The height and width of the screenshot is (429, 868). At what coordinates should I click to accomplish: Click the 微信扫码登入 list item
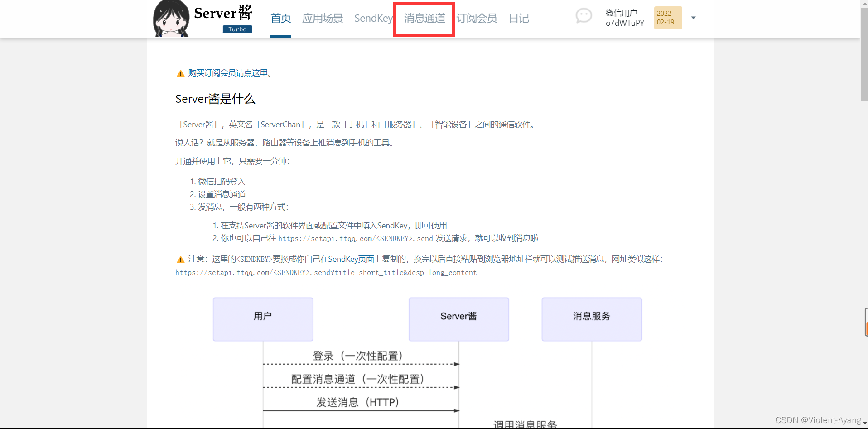222,182
